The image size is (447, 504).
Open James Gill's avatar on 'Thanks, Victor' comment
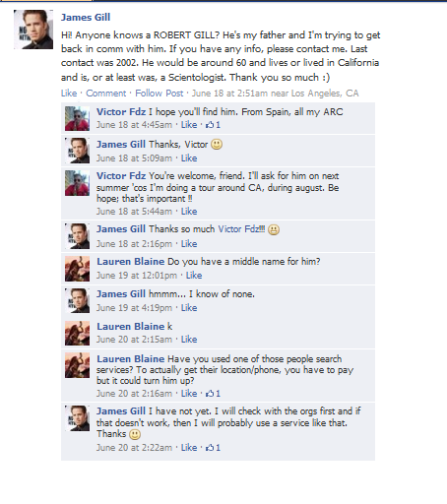[77, 151]
